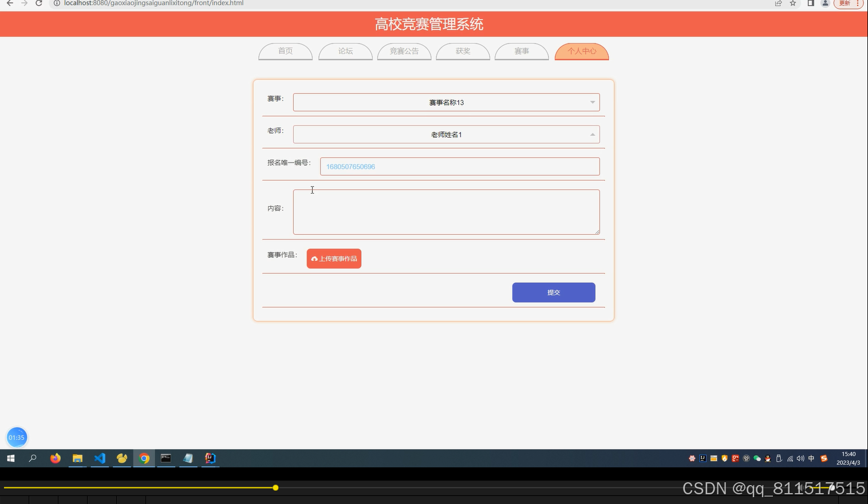Open Navicat from the taskbar
This screenshot has height=504, width=868.
[x=121, y=458]
